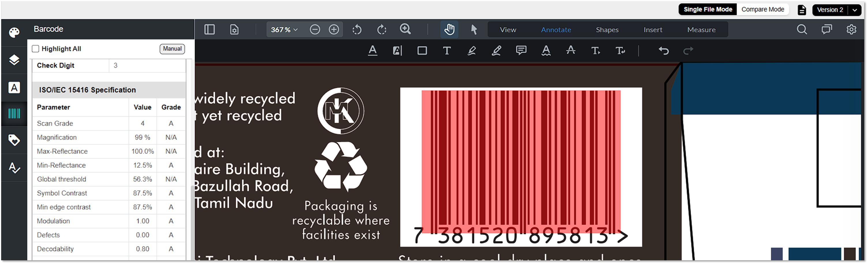Open the View tab
Viewport: 868px width, 264px height.
pyautogui.click(x=508, y=30)
